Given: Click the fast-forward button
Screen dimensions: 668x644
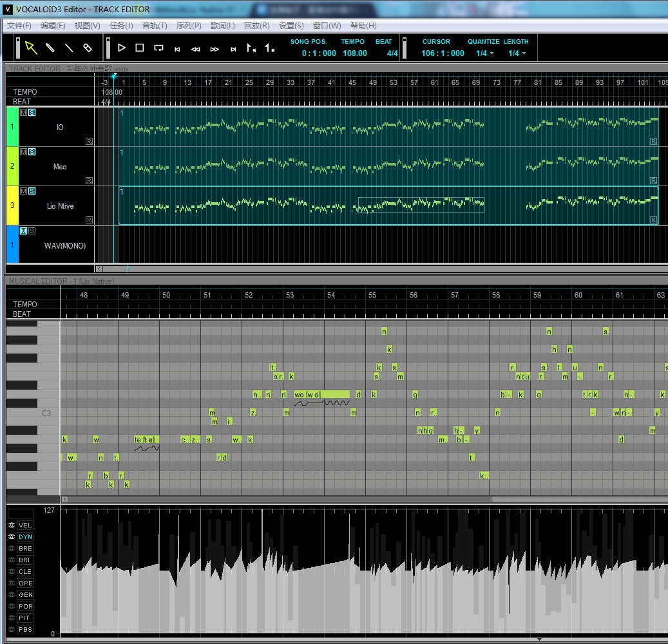Looking at the screenshot, I should pos(215,50).
